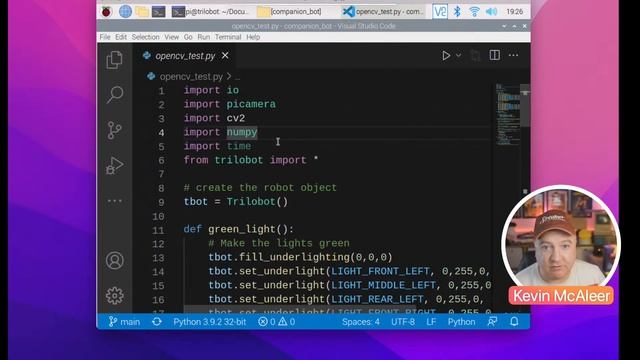Image resolution: width=640 pixels, height=360 pixels.
Task: Open the Search view in the activity bar
Action: (x=115, y=95)
